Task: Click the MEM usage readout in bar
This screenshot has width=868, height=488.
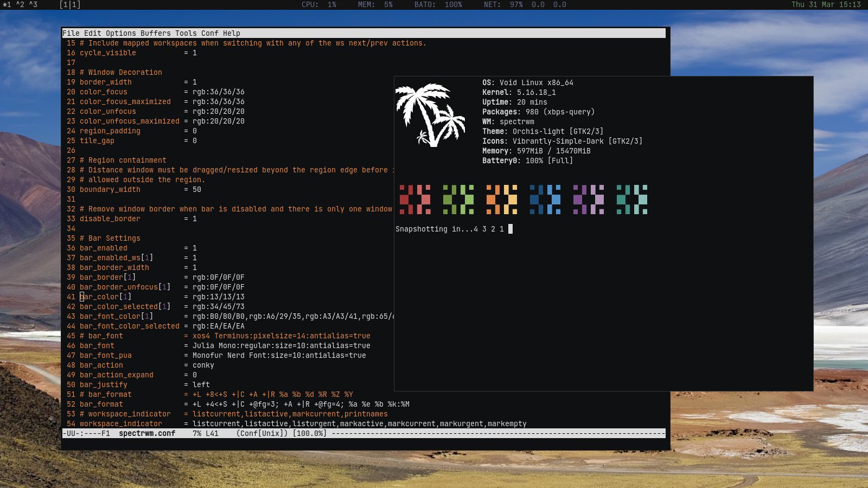Action: [375, 4]
